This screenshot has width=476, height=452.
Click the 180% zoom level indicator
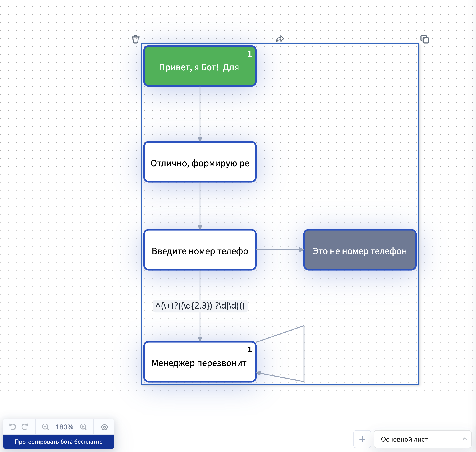coord(64,427)
